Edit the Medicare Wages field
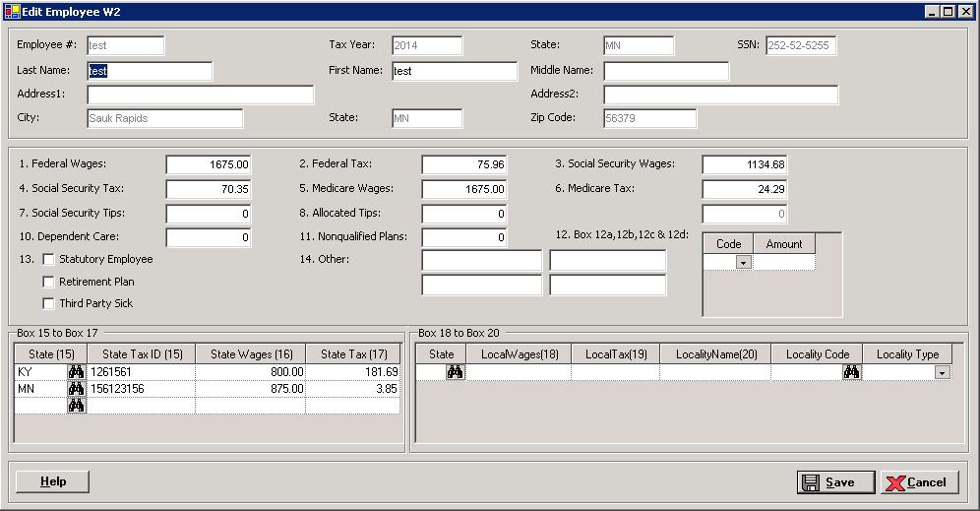This screenshot has width=980, height=511. coord(463,189)
